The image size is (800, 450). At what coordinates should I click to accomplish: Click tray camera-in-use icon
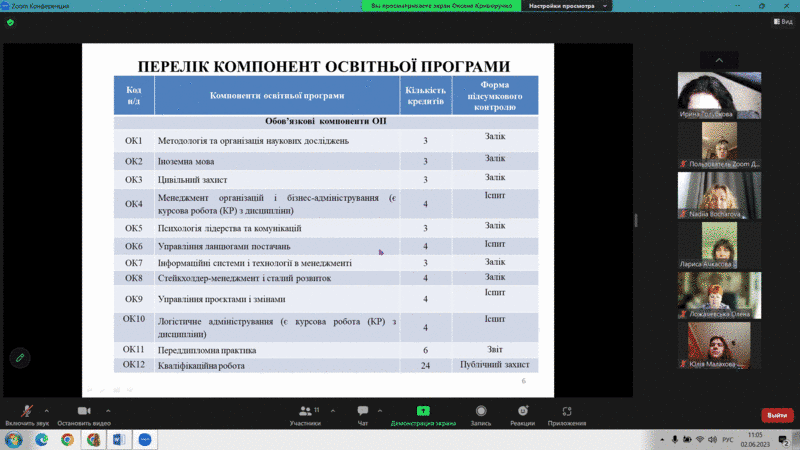pyautogui.click(x=687, y=439)
